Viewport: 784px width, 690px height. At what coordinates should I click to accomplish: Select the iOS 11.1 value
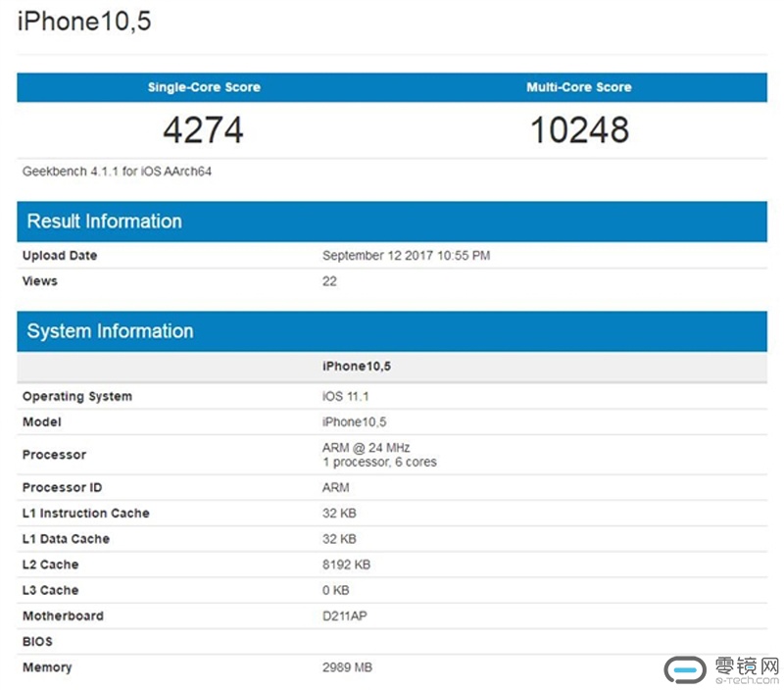[x=346, y=397]
